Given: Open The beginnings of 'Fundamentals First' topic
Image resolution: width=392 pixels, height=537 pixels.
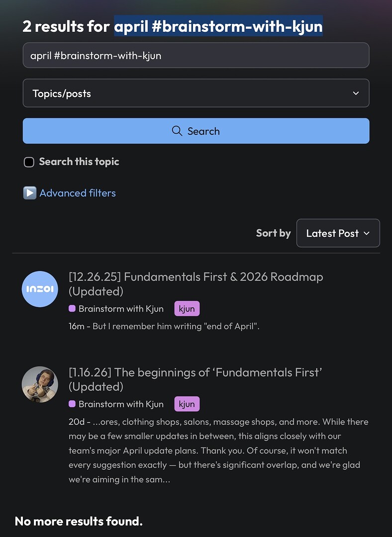Looking at the screenshot, I should click(x=196, y=379).
